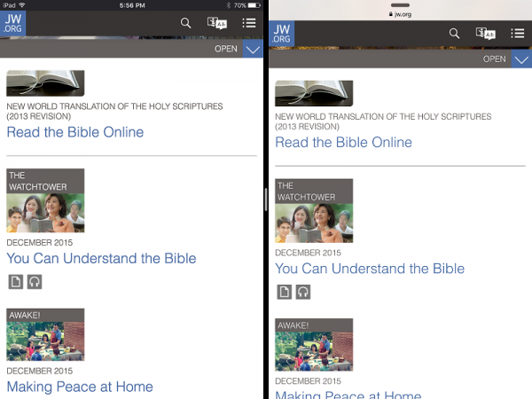
Task: Expand the OPEN chevron in left pane
Action: point(253,49)
